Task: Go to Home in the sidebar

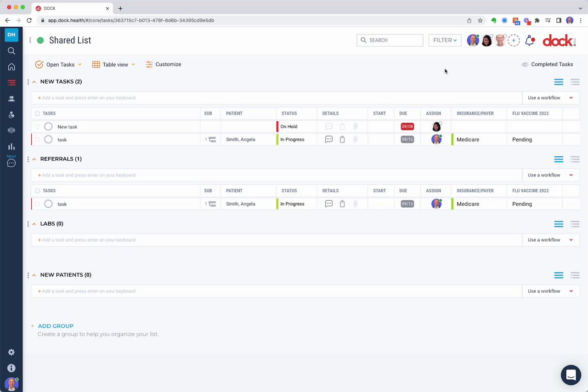Action: click(11, 67)
